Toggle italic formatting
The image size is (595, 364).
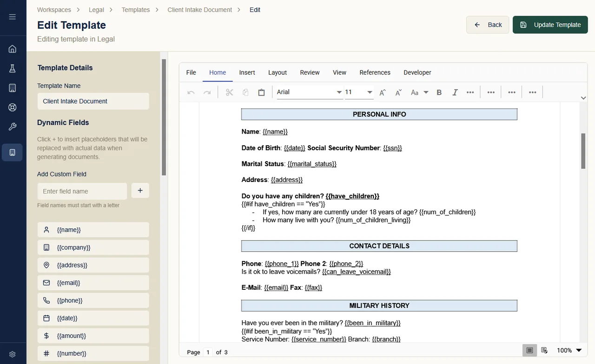pyautogui.click(x=455, y=92)
